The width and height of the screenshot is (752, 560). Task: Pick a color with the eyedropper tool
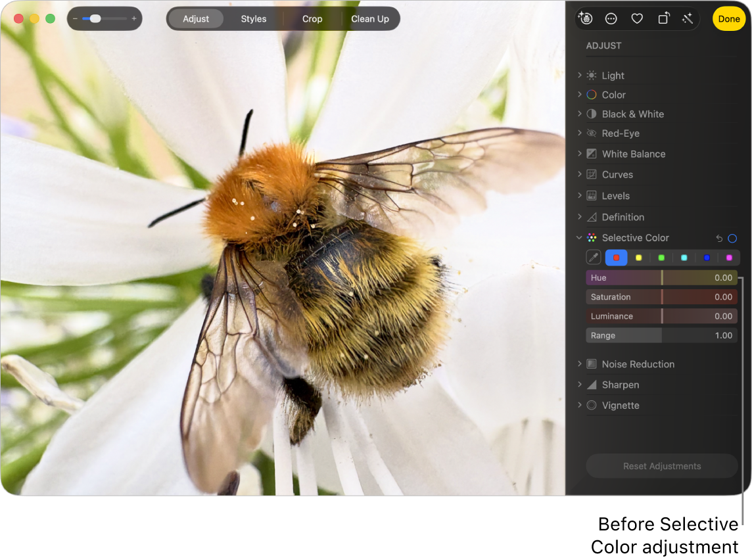click(x=594, y=258)
